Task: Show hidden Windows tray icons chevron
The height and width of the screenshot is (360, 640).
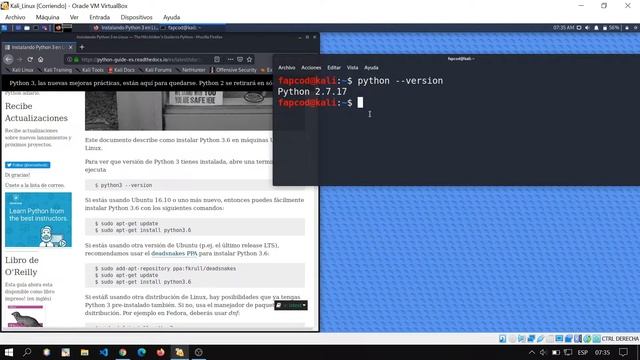Action: (x=532, y=352)
